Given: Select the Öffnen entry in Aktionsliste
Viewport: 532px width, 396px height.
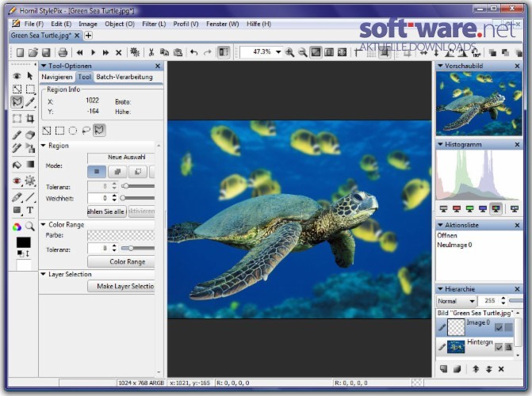Looking at the screenshot, I should pyautogui.click(x=447, y=236).
